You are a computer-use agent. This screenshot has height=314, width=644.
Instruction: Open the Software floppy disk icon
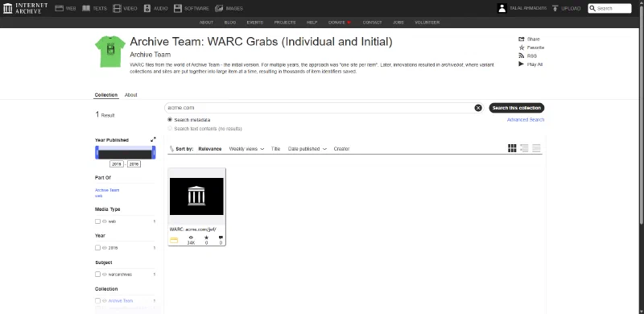click(x=177, y=8)
